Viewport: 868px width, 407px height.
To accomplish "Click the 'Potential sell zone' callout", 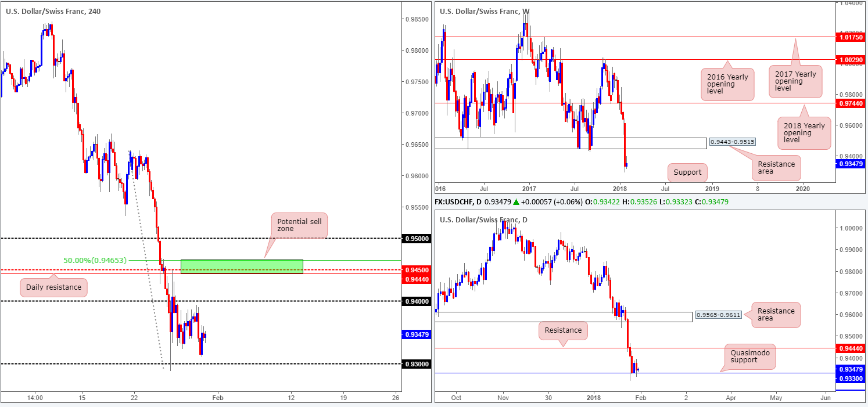I will click(299, 225).
